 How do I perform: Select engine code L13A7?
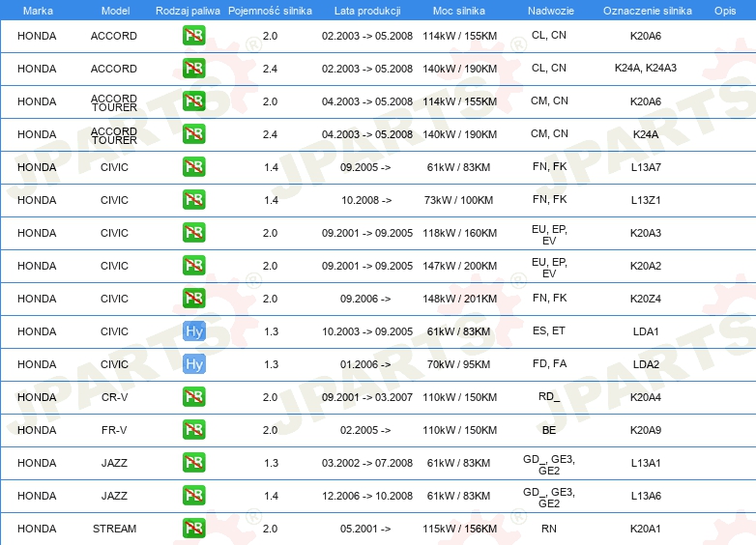(x=646, y=167)
